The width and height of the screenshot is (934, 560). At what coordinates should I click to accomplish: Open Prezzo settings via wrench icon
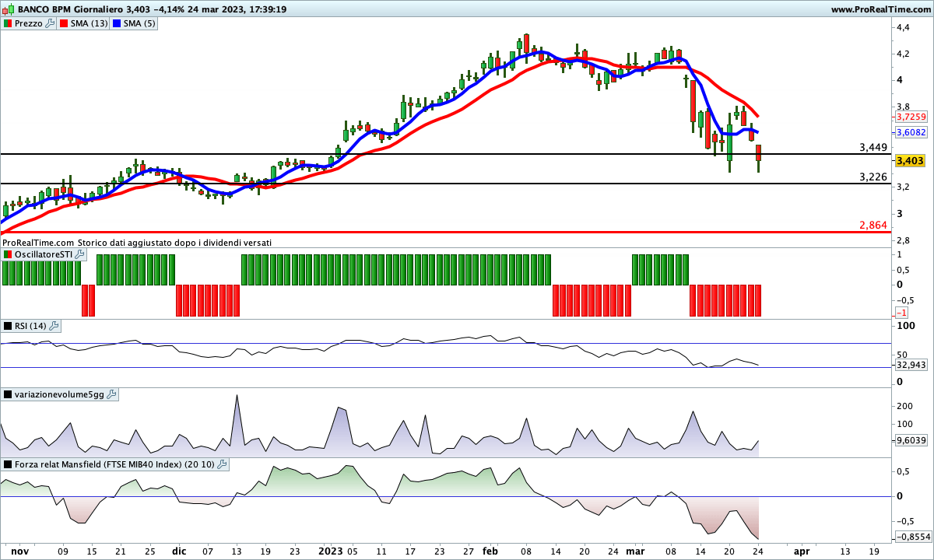[x=51, y=23]
